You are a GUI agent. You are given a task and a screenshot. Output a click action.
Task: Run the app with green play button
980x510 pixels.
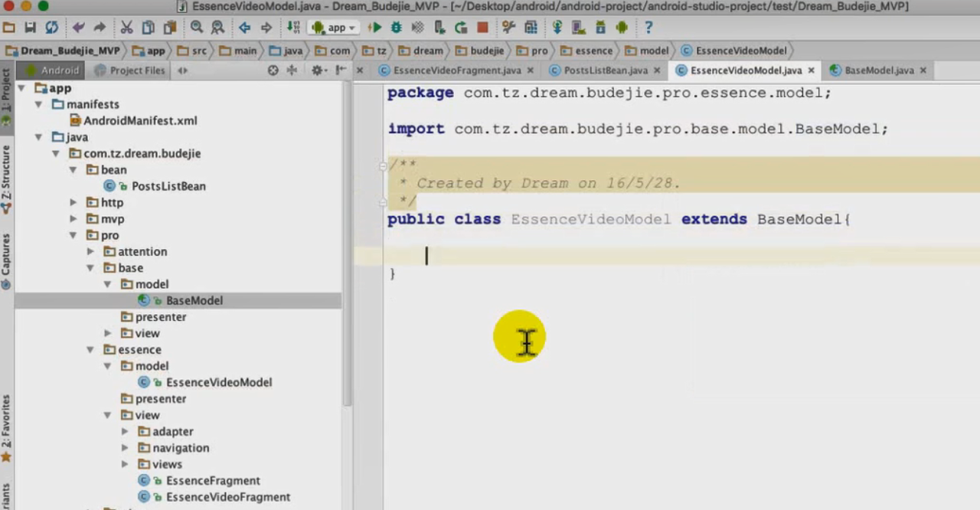374,28
